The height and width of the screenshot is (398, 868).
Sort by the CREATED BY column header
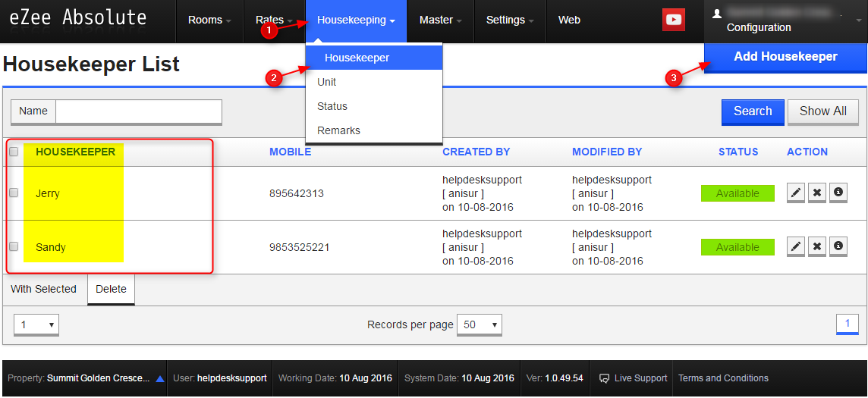click(x=476, y=152)
